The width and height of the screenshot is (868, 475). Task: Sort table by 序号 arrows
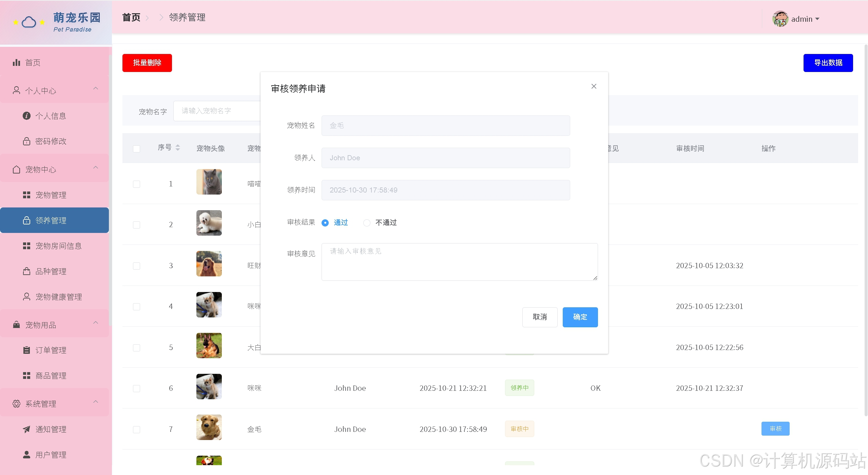point(178,147)
